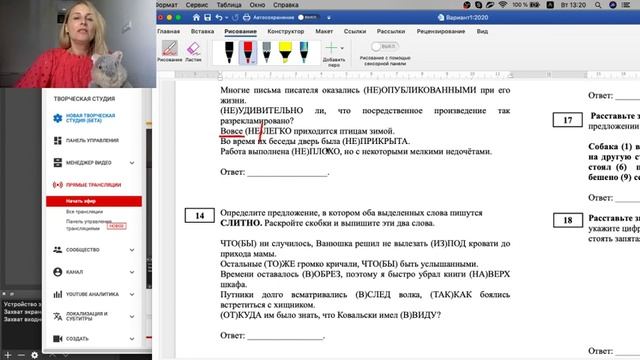Select the black pen in the Word Draw ribbon

(x=229, y=52)
